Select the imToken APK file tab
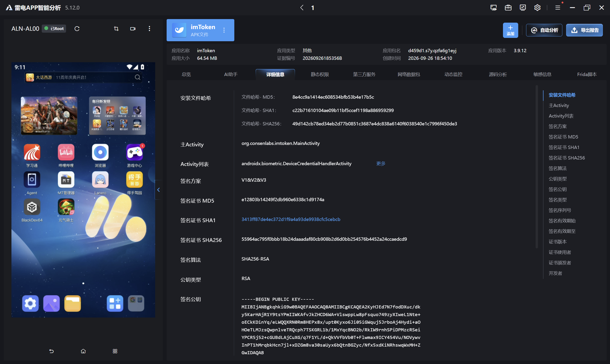The height and width of the screenshot is (364, 610). pos(200,30)
